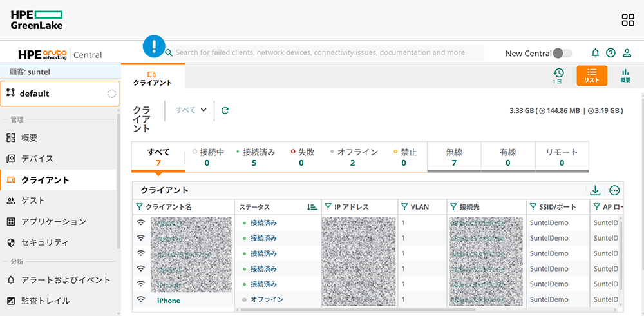644x316 pixels.
Task: Open the GreenLake apps grid icon
Action: point(628,20)
